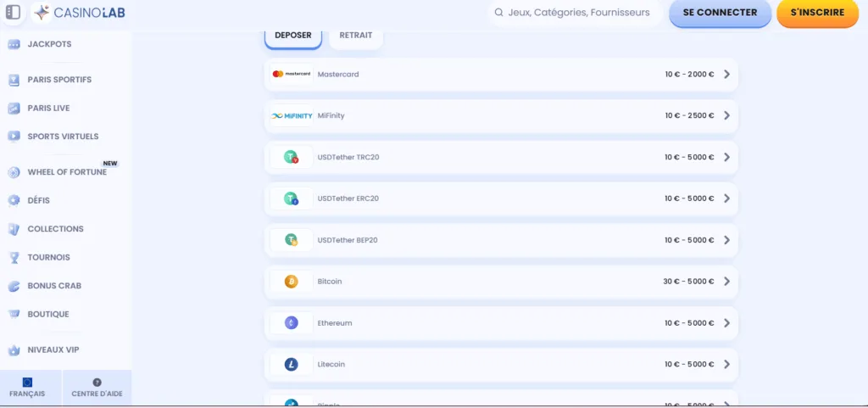The width and height of the screenshot is (868, 408).
Task: Click the Bitcoin coin icon
Action: (292, 282)
